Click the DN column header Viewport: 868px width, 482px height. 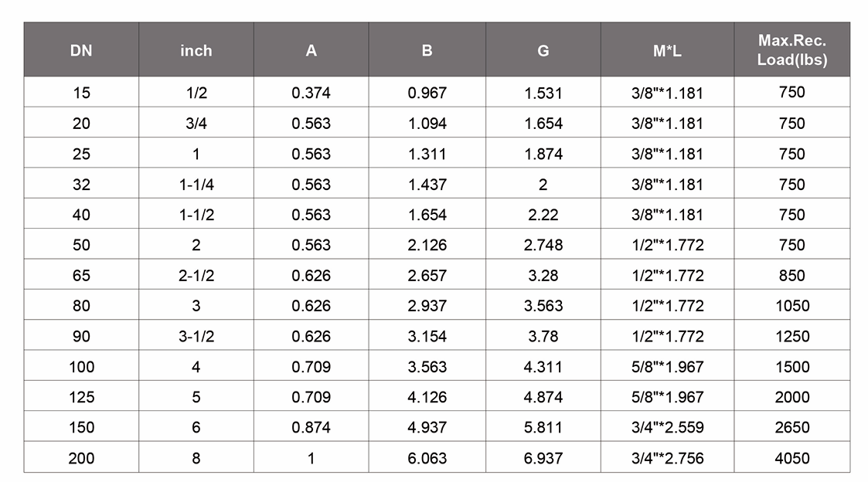tap(81, 51)
